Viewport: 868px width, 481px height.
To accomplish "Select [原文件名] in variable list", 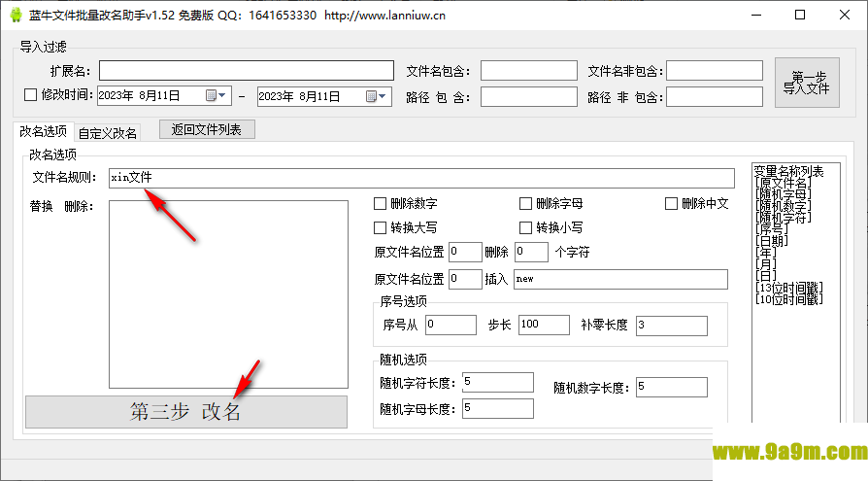I will tap(784, 183).
